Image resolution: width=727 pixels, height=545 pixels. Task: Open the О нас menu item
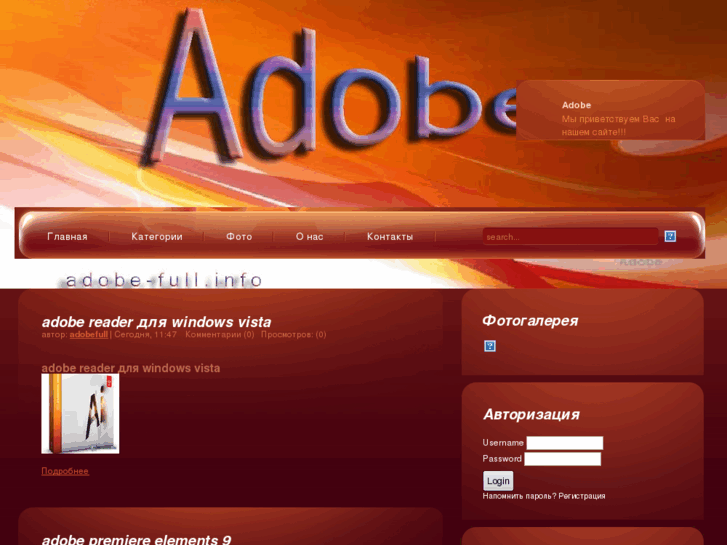point(309,237)
